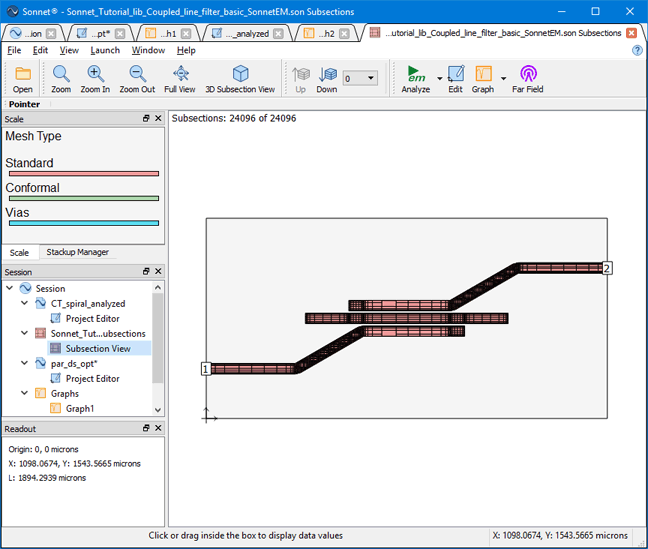Collapse the Session tree root

(x=10, y=288)
